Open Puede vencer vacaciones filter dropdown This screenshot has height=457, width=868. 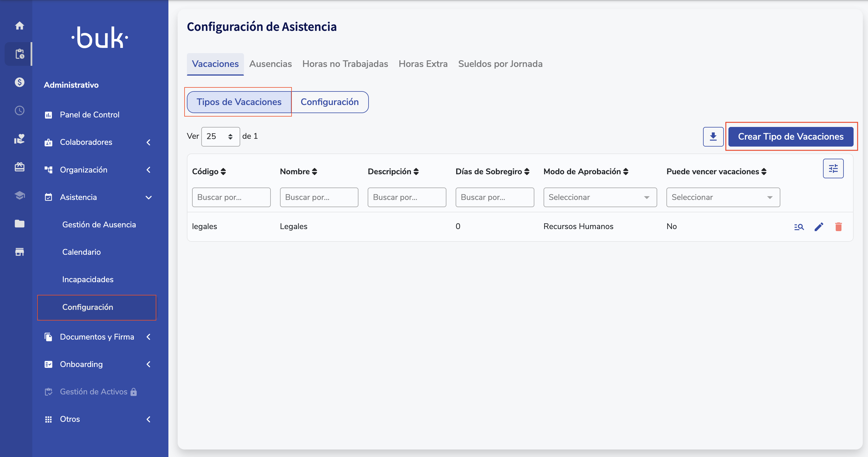(x=723, y=198)
